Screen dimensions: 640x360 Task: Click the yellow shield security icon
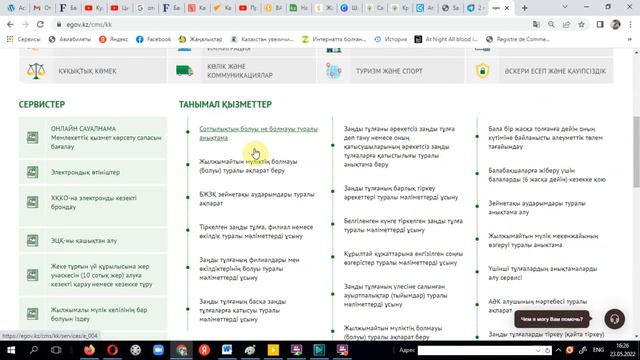point(482,71)
